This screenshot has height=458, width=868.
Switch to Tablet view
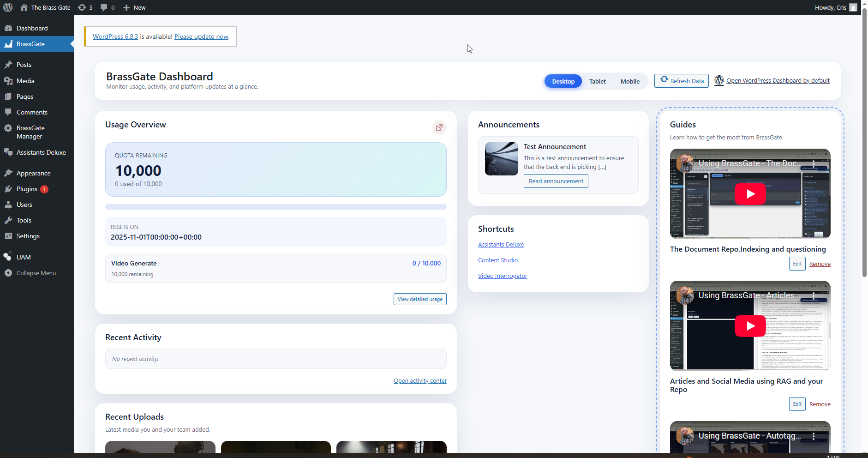pos(597,81)
